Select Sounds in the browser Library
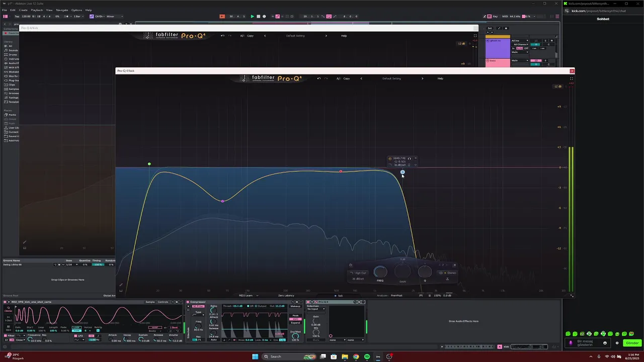Screen dimensions: 644x362 pyautogui.click(x=13, y=50)
